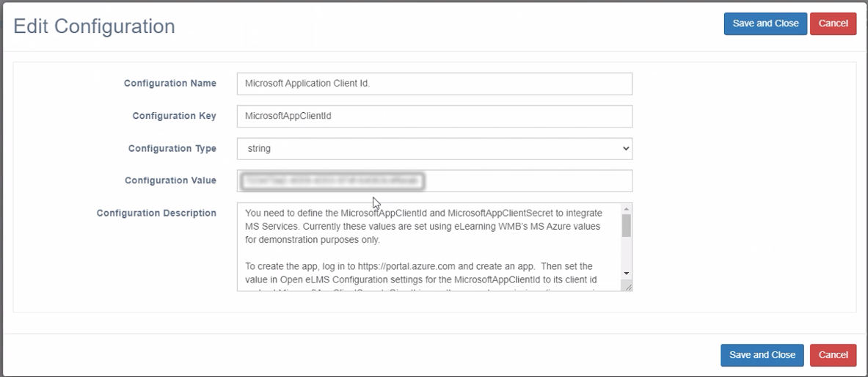Click the description scrollbar up arrow
The height and width of the screenshot is (377, 868).
tap(626, 209)
